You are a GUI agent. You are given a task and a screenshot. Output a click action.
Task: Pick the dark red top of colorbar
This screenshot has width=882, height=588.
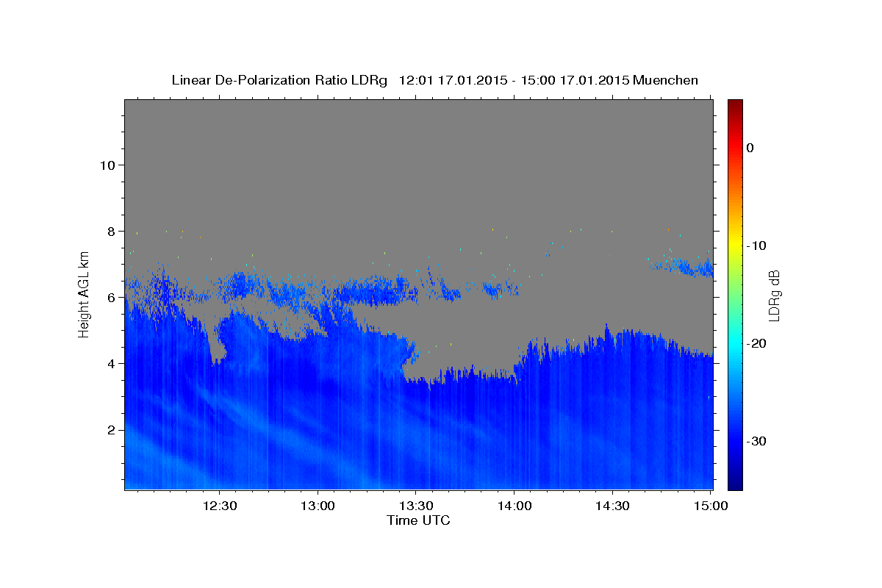click(735, 104)
